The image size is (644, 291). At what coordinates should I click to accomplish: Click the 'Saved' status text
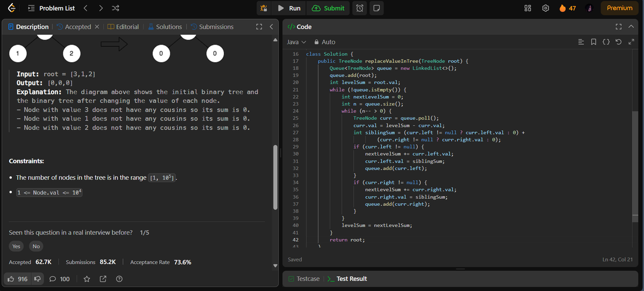(x=295, y=259)
